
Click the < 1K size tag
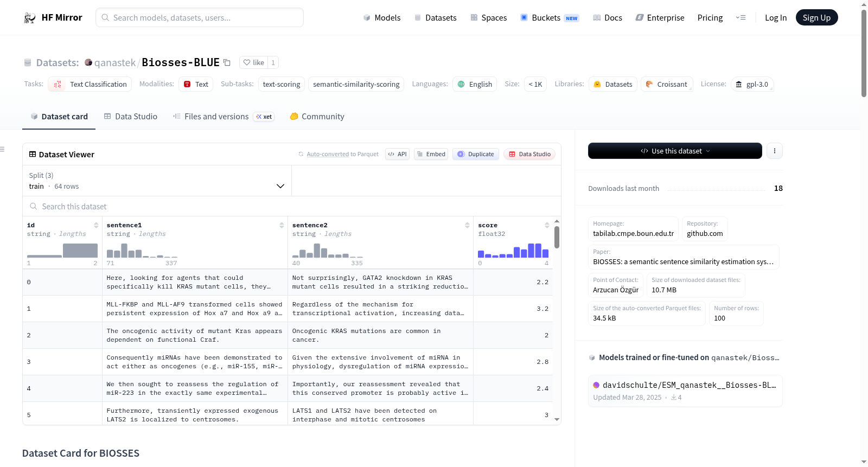[535, 84]
